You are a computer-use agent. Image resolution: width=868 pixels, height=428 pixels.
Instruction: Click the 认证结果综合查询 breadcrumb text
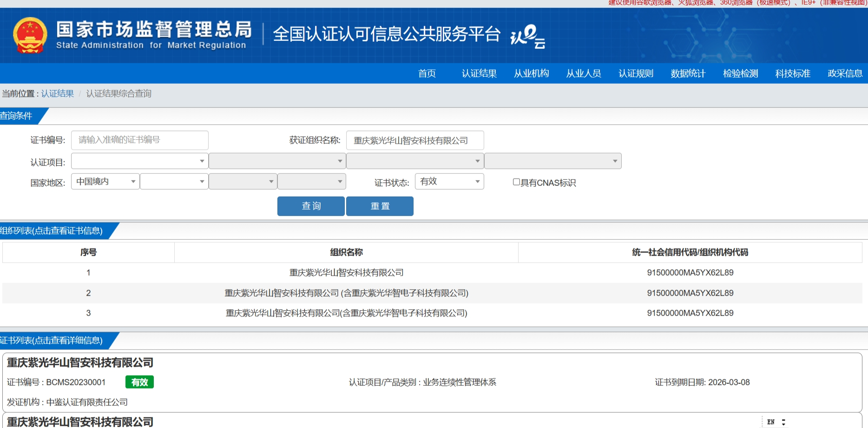coord(119,93)
